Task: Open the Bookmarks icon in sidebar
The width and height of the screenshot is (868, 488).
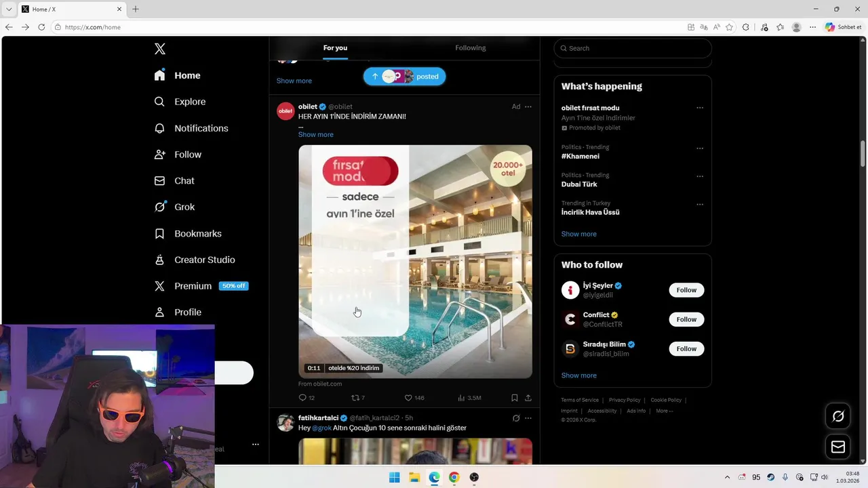Action: tap(159, 233)
